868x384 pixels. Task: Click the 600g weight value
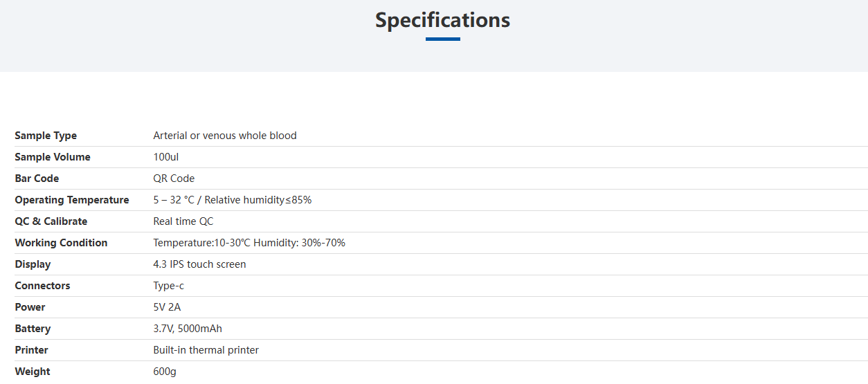165,372
